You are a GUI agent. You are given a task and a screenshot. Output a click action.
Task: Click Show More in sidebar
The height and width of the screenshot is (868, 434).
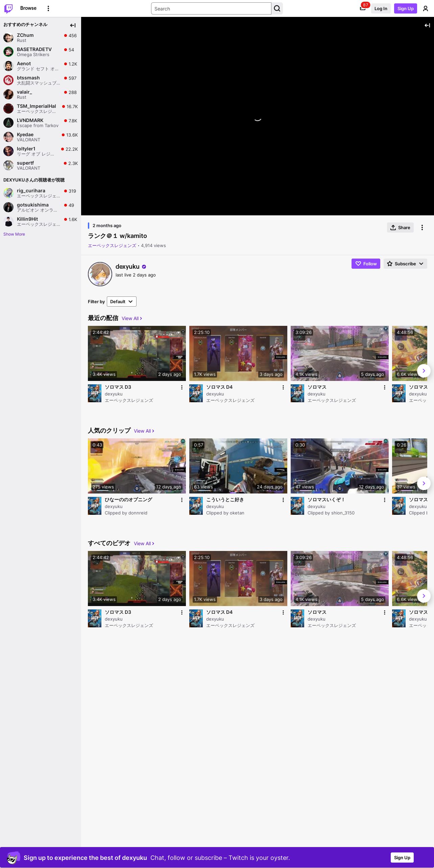[14, 234]
